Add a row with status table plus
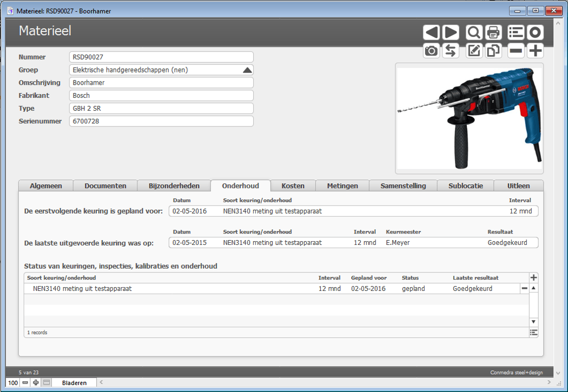The image size is (568, 392). [x=534, y=277]
